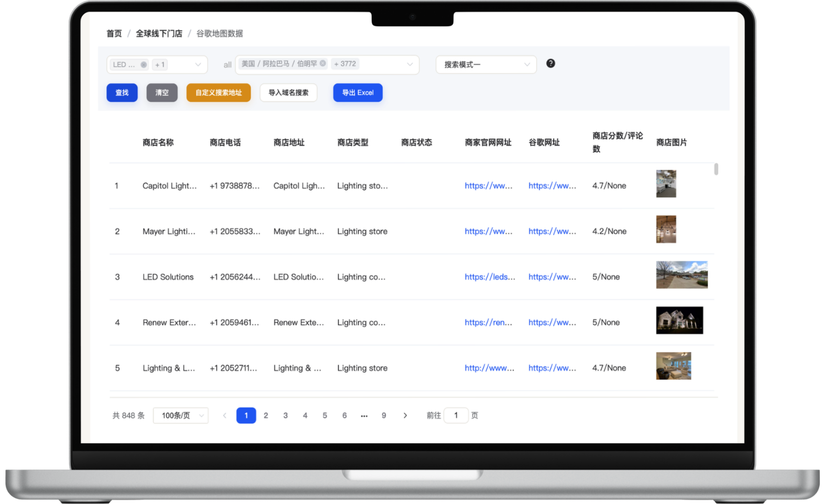The height and width of the screenshot is (504, 825).
Task: Open Lighting & L... store photo thumbnail
Action: pyautogui.click(x=674, y=366)
